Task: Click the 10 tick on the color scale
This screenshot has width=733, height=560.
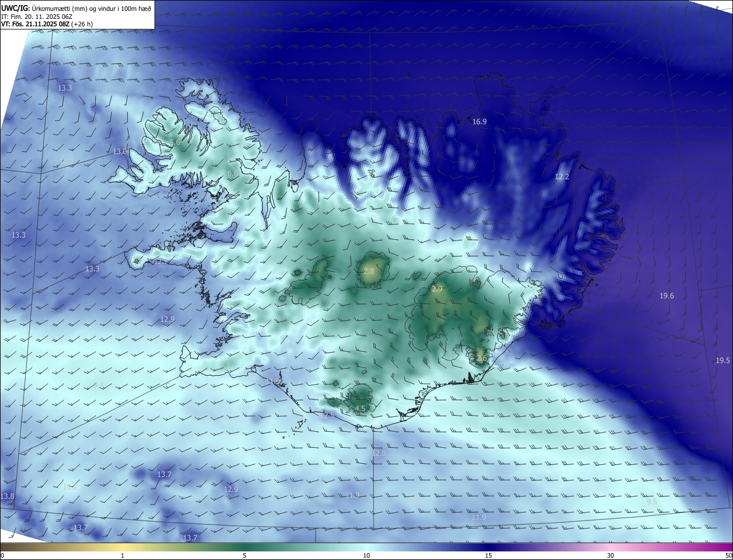Action: tap(366, 555)
